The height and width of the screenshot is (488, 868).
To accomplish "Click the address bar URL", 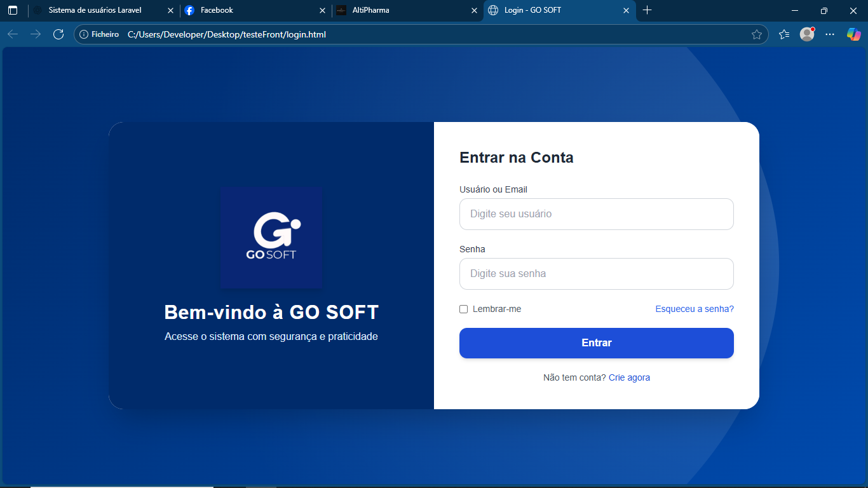I will tap(227, 34).
